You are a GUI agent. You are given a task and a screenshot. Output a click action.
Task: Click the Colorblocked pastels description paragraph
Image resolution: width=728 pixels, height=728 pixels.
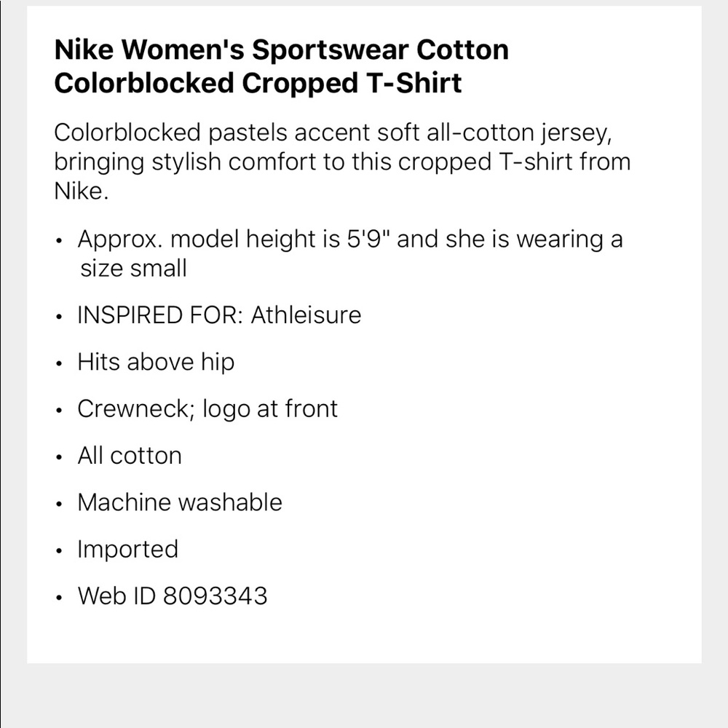(342, 161)
